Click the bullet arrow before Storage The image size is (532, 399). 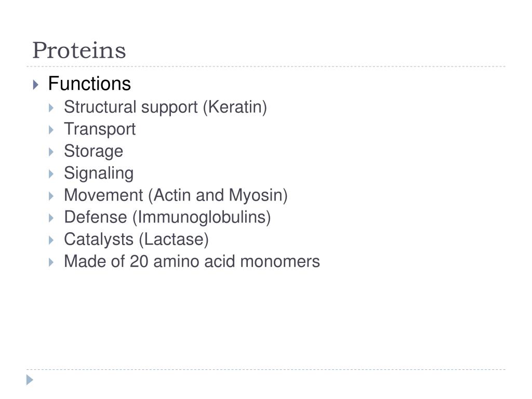(51, 152)
